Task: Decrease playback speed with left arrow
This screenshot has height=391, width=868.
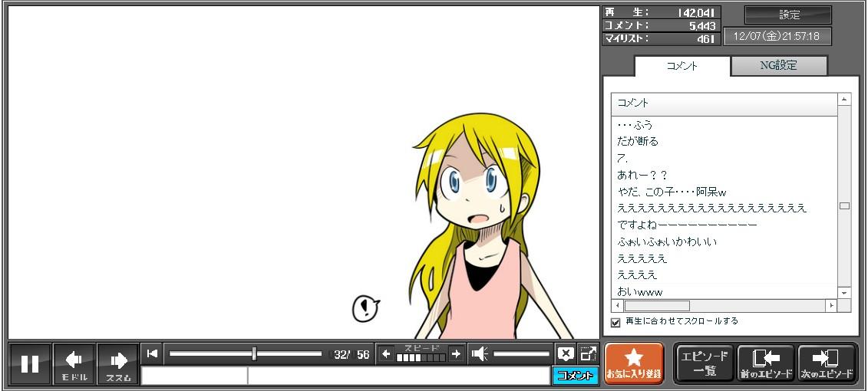Action: pyautogui.click(x=386, y=353)
